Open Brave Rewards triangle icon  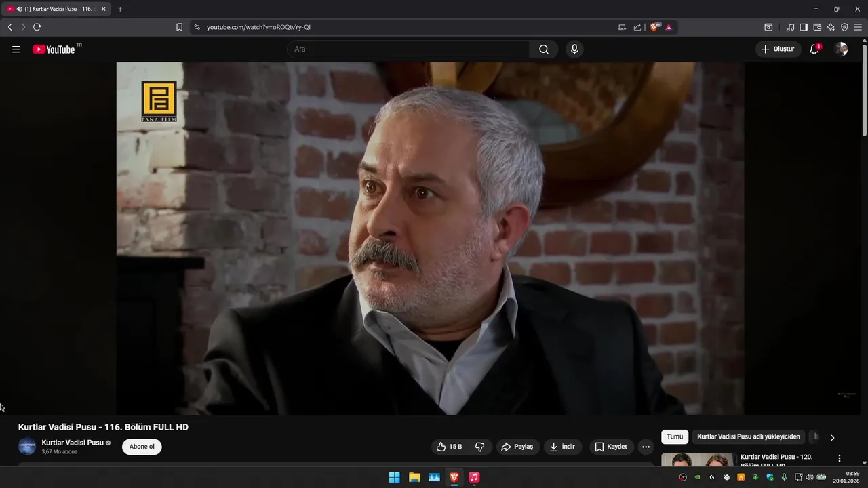point(669,27)
